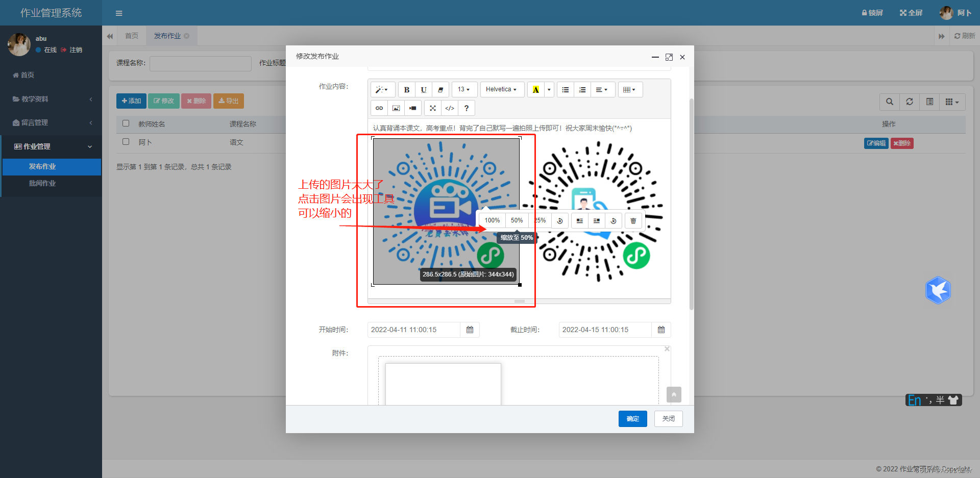Click the 关闭 button in the dialog
Screen dimensions: 980x478
(669, 419)
